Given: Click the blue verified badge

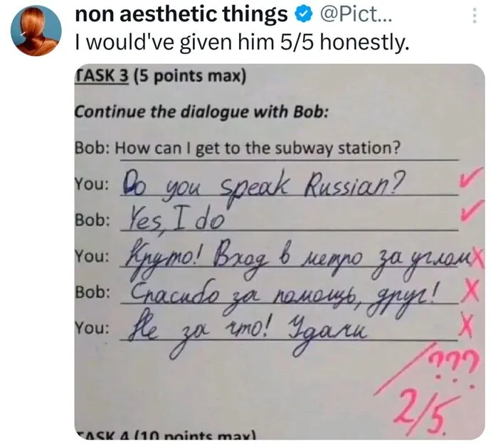Looking at the screenshot, I should click(301, 14).
